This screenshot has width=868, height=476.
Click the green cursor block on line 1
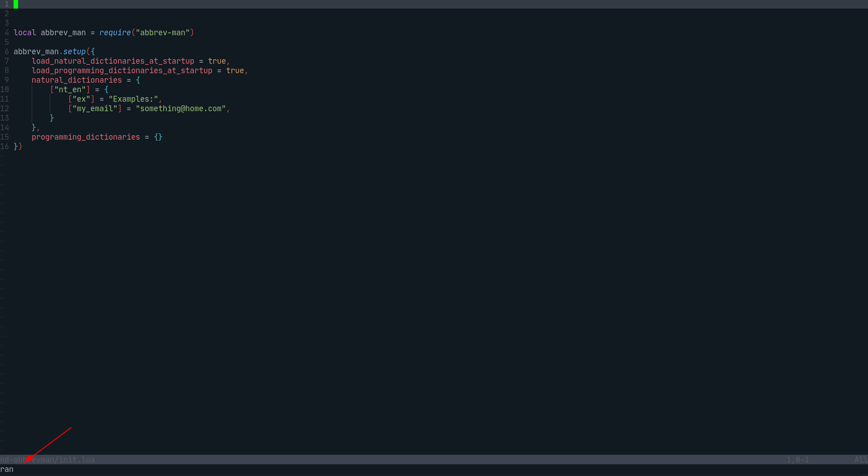point(17,5)
